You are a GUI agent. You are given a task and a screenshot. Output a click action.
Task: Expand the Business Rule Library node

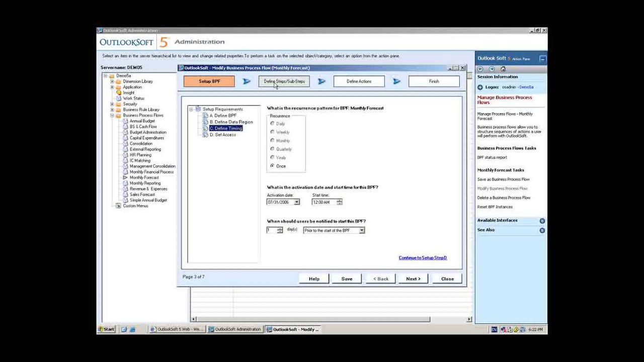point(112,110)
